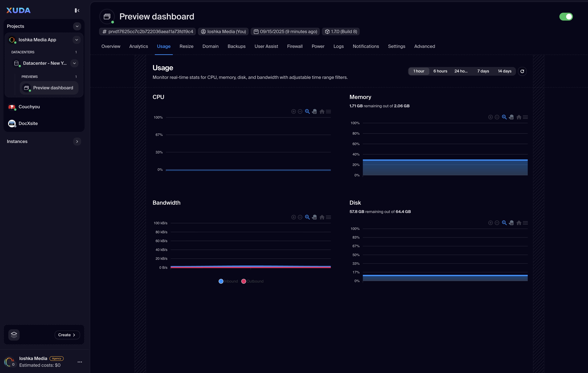
Task: Select the 7 days time range
Action: (x=483, y=71)
